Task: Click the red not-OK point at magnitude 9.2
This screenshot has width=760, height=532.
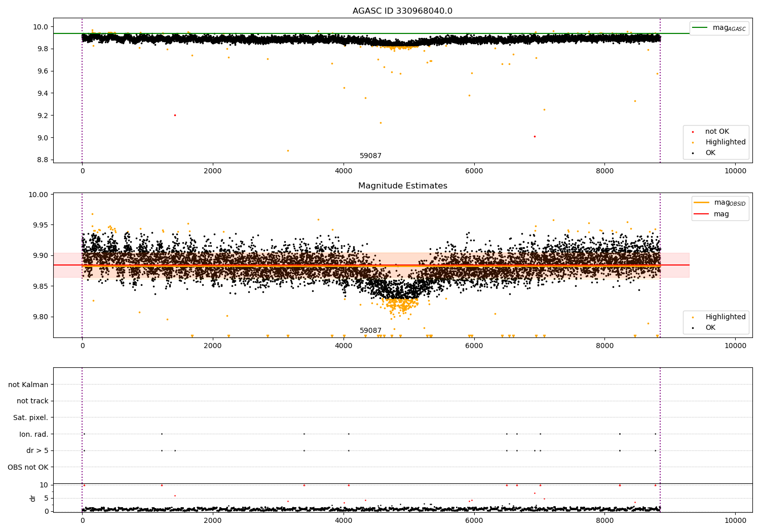Action: (175, 115)
